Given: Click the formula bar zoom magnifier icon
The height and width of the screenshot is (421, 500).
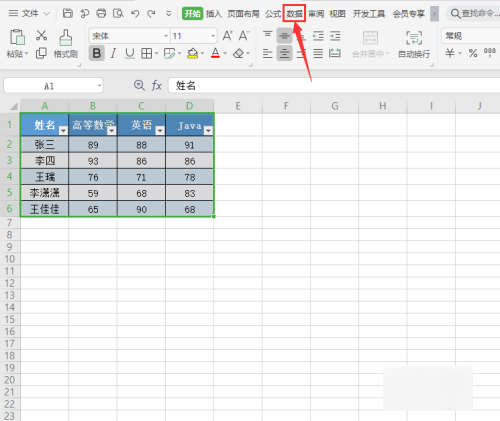Looking at the screenshot, I should (139, 86).
